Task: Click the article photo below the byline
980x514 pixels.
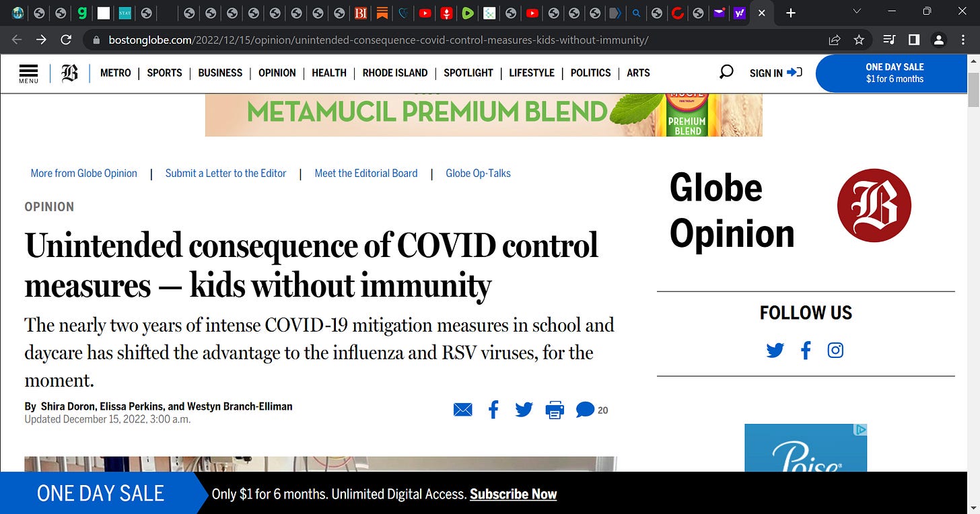Action: [320, 464]
